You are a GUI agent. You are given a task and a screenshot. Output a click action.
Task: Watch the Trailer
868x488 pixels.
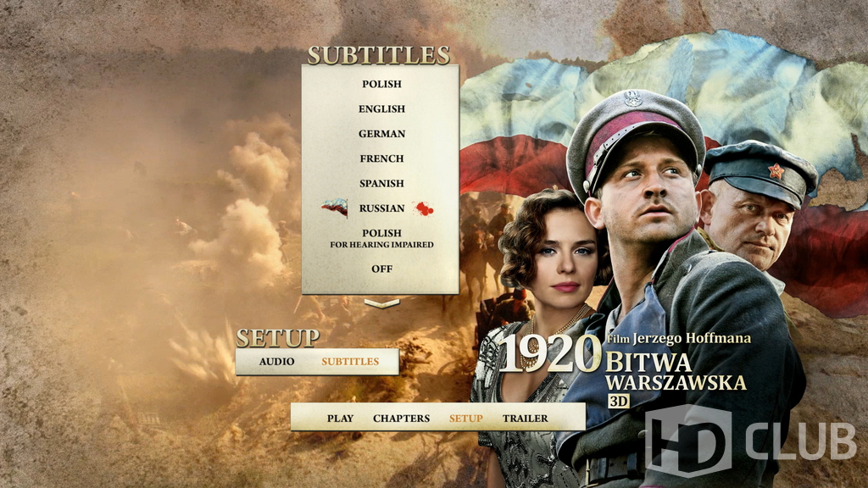pos(526,419)
